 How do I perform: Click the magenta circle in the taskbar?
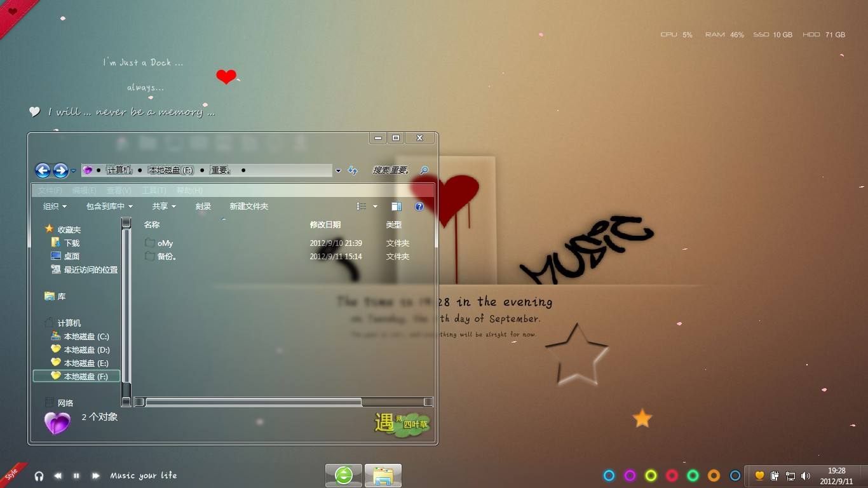630,475
